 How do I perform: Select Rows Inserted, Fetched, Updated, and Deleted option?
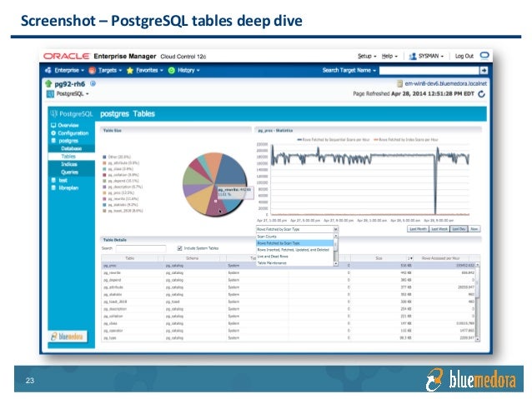295,250
